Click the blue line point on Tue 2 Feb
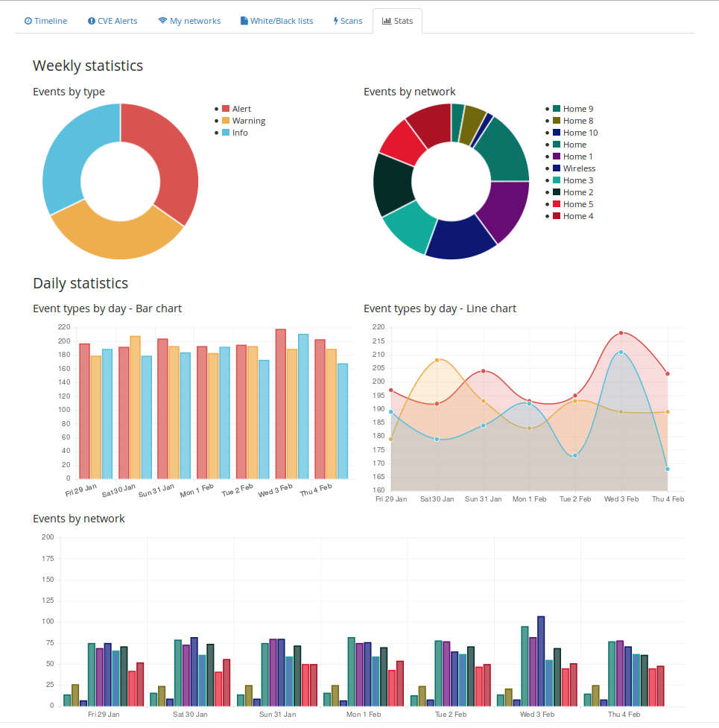Screen dimensions: 719x728 575,455
